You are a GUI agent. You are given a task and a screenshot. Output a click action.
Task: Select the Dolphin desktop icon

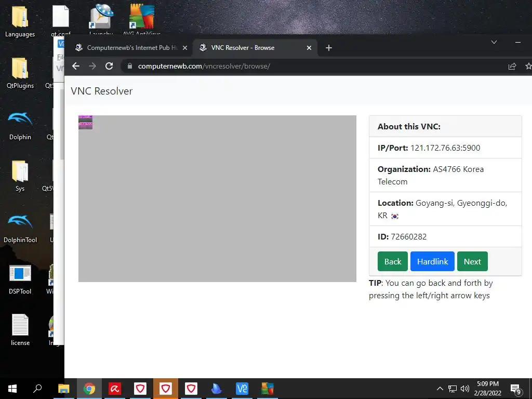[x=20, y=125]
